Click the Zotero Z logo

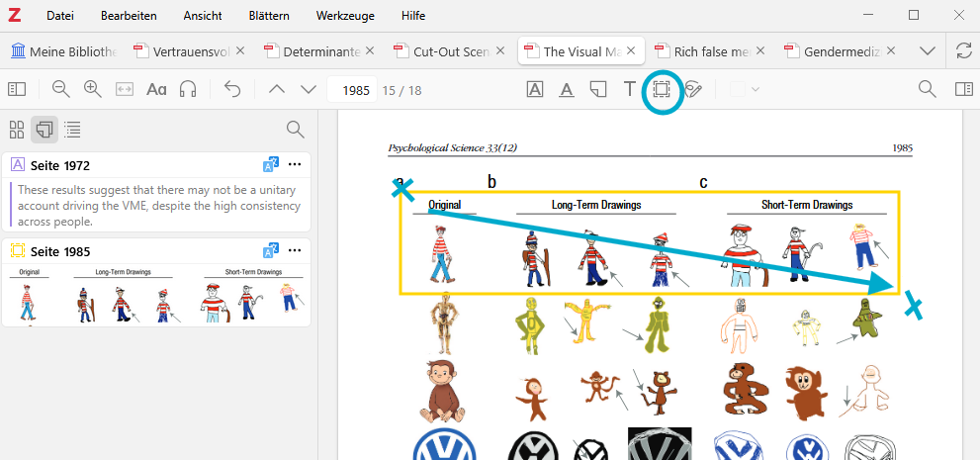click(x=15, y=15)
